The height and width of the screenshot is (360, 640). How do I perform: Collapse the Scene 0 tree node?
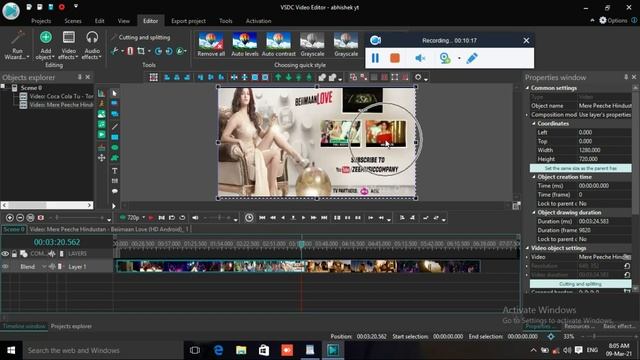coord(3,87)
